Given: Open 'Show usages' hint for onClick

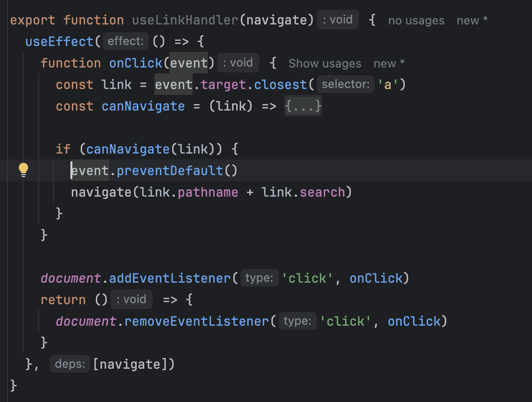Looking at the screenshot, I should 325,64.
